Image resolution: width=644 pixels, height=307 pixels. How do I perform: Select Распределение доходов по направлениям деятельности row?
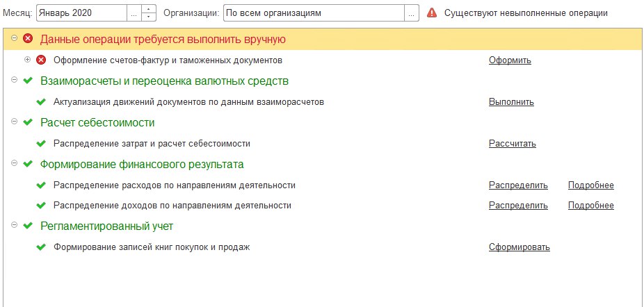pyautogui.click(x=172, y=205)
